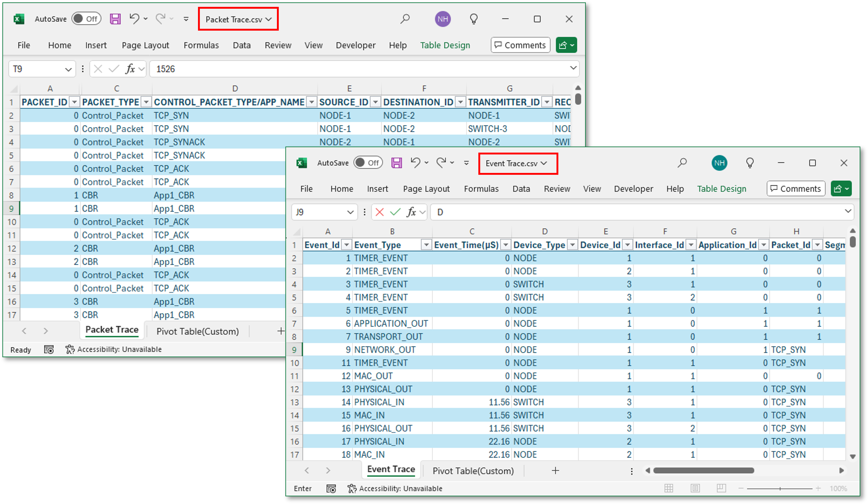Viewport: 868px width, 504px height.
Task: Click Page Break Preview icon in status bar
Action: (721, 488)
